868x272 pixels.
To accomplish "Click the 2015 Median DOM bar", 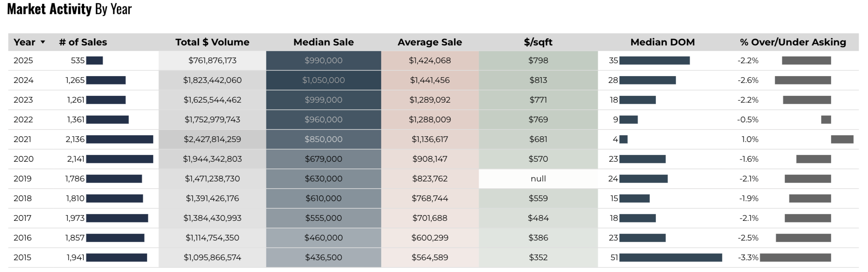I will (670, 258).
